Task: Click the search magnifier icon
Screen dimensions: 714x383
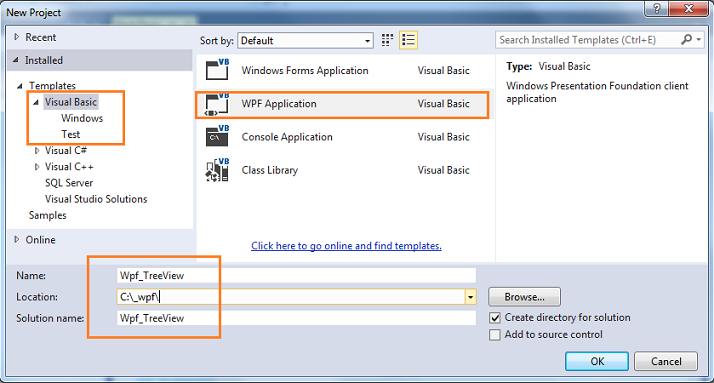Action: [686, 40]
